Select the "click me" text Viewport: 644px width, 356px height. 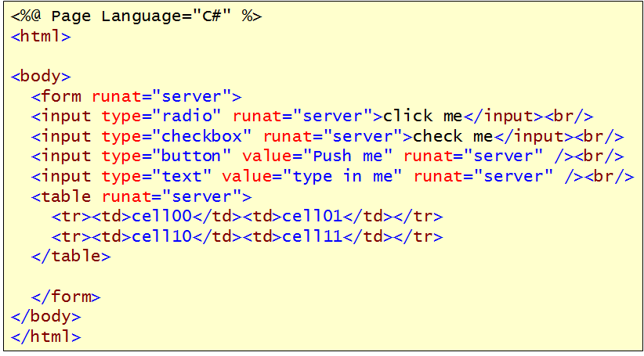422,117
